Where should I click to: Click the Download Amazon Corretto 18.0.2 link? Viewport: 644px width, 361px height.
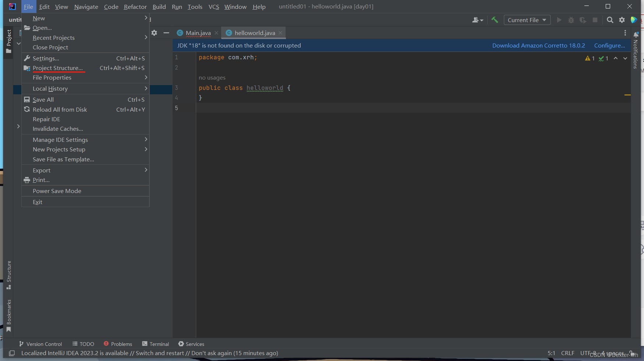point(538,45)
